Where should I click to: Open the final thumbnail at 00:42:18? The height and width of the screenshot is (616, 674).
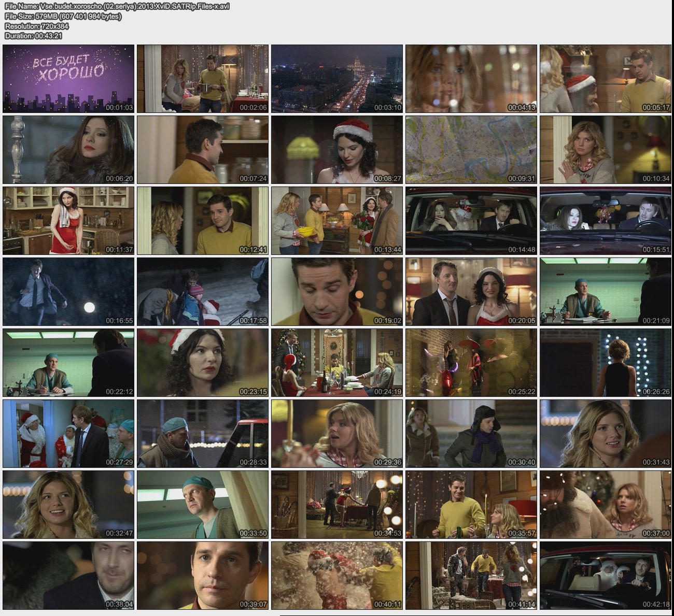pos(605,576)
